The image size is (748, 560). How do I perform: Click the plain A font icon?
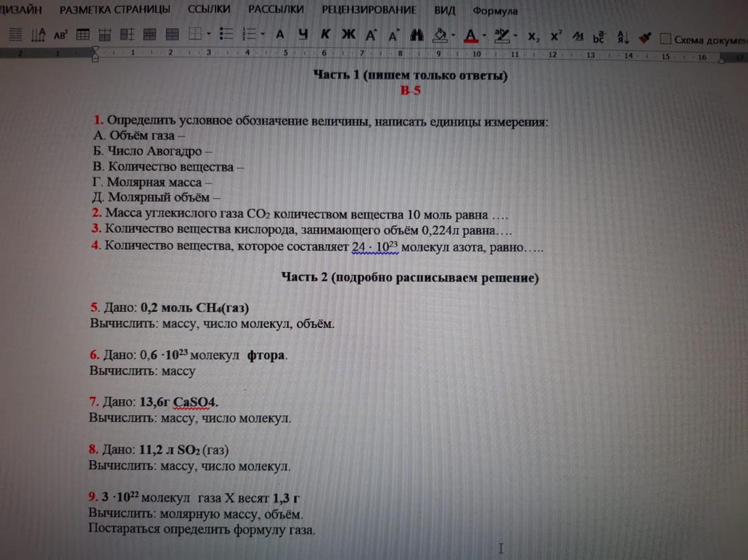pyautogui.click(x=280, y=35)
